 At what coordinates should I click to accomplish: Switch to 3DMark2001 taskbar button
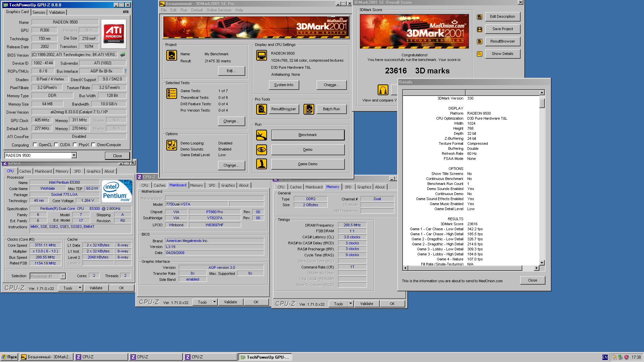(x=46, y=357)
